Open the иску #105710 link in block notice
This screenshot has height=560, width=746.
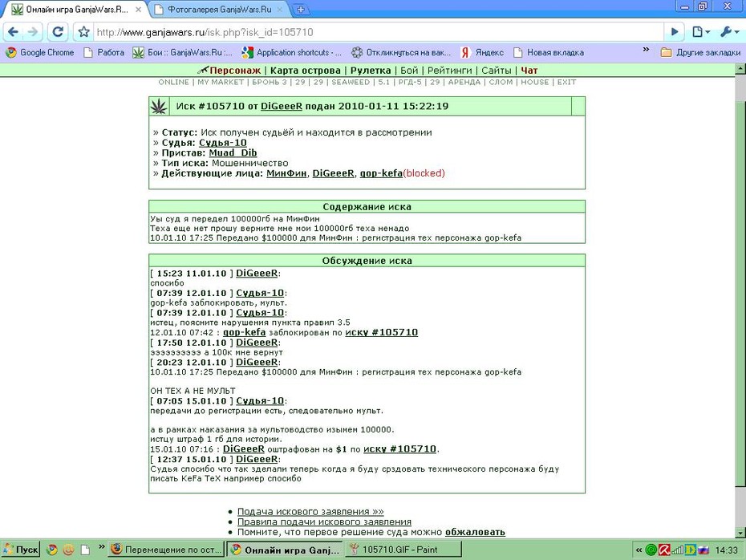382,332
